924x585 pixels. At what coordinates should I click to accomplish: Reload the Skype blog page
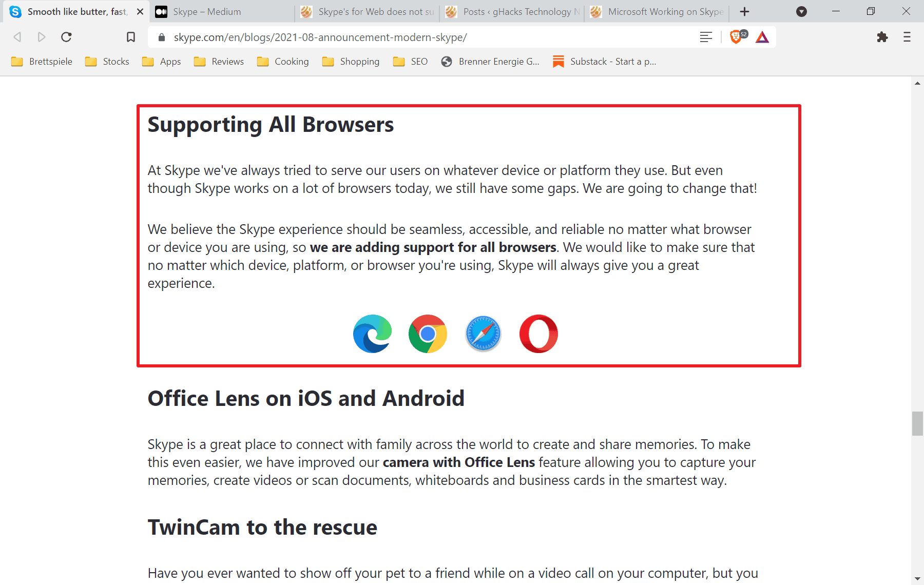66,36
